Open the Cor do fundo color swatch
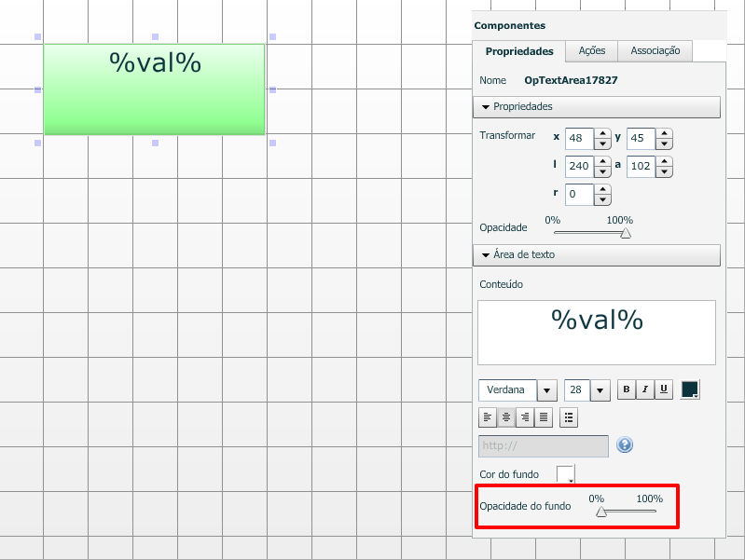745x560 pixels. [565, 474]
